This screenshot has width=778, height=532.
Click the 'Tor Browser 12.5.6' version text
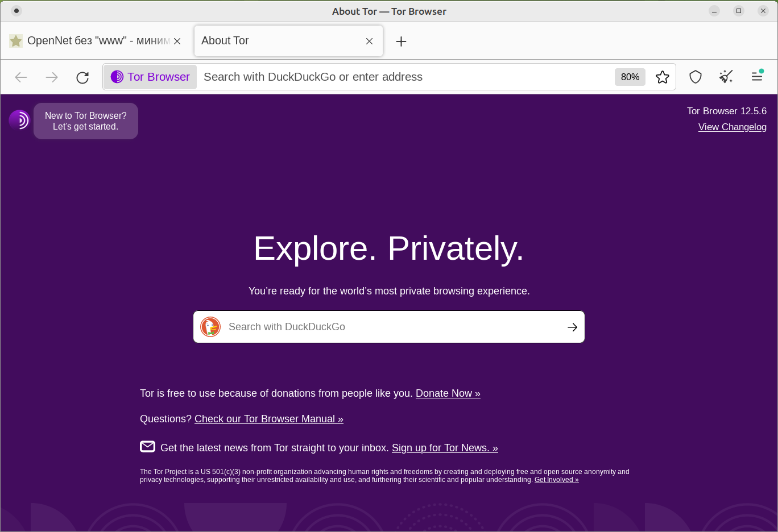coord(727,111)
